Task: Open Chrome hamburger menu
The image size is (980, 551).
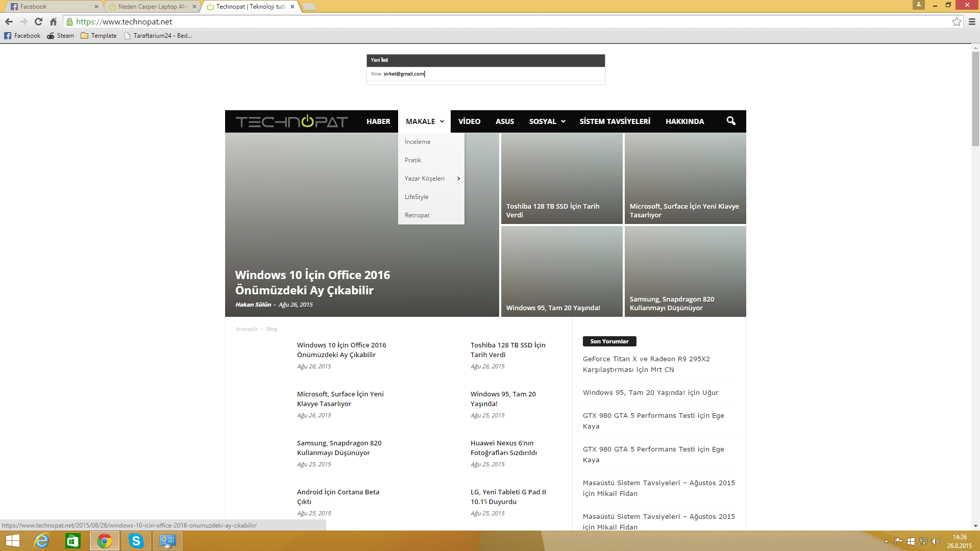Action: (x=972, y=21)
